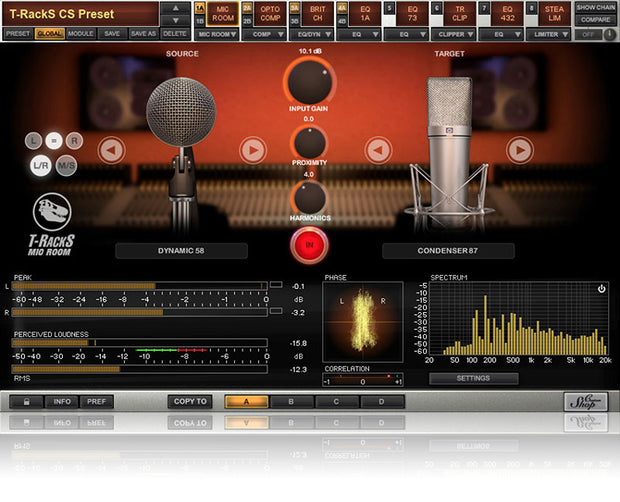620x502 pixels.
Task: Reset the L peak clip indicator
Action: click(x=276, y=285)
